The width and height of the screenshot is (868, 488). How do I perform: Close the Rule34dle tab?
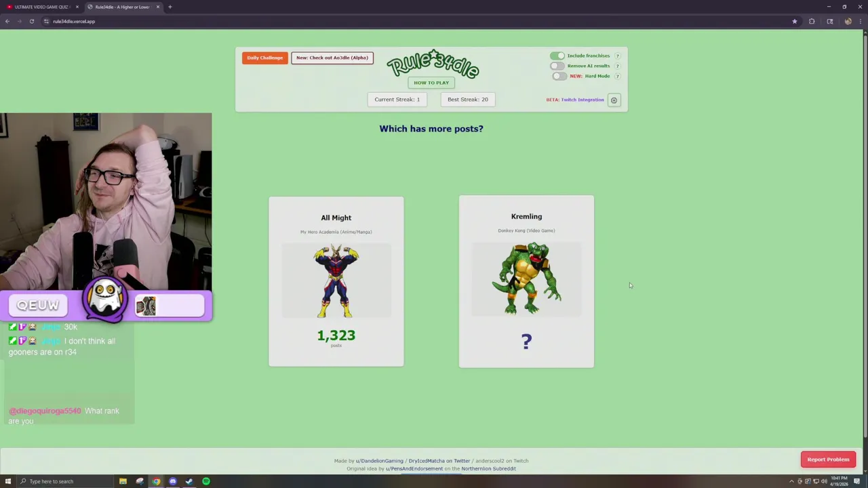tap(158, 7)
